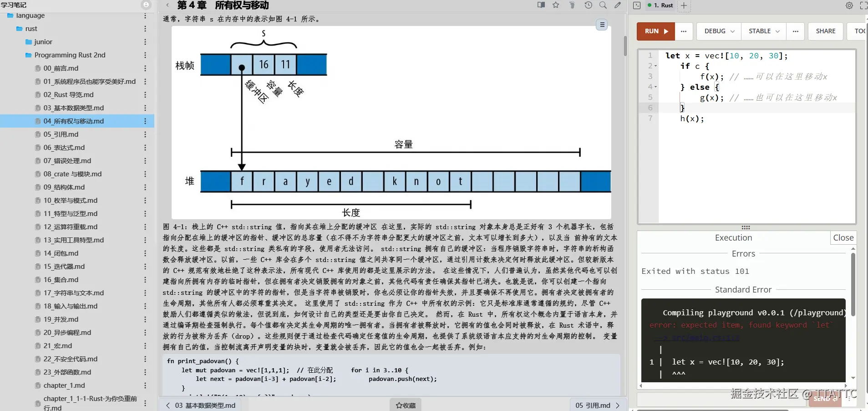Add a new playground tab with the plus icon
Viewport: 868px width, 411px height.
(x=684, y=5)
